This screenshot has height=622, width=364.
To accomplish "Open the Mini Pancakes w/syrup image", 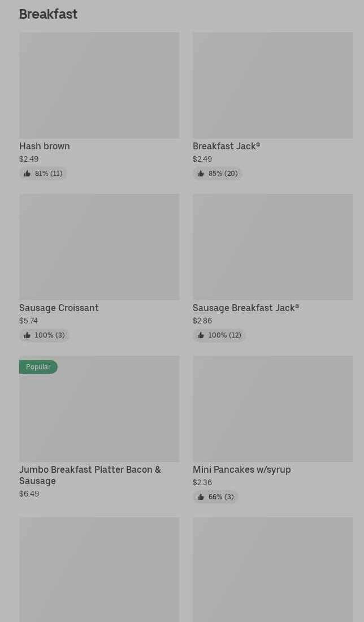I will [x=273, y=409].
